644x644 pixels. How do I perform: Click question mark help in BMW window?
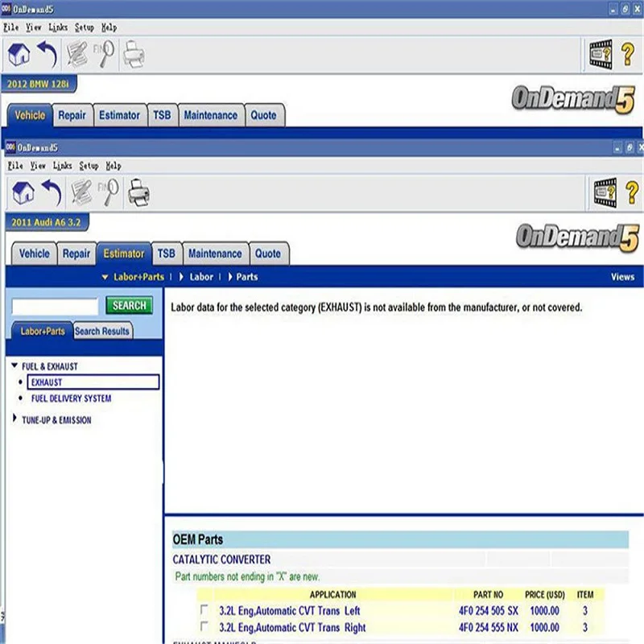click(628, 55)
